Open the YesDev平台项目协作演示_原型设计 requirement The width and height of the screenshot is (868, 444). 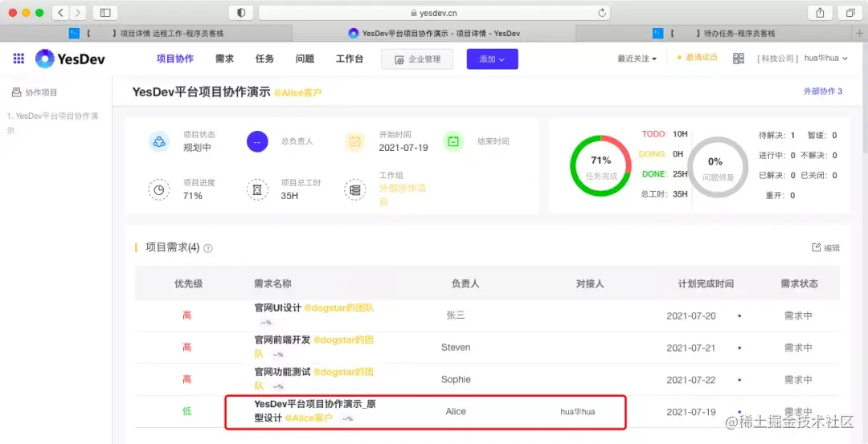pos(316,411)
